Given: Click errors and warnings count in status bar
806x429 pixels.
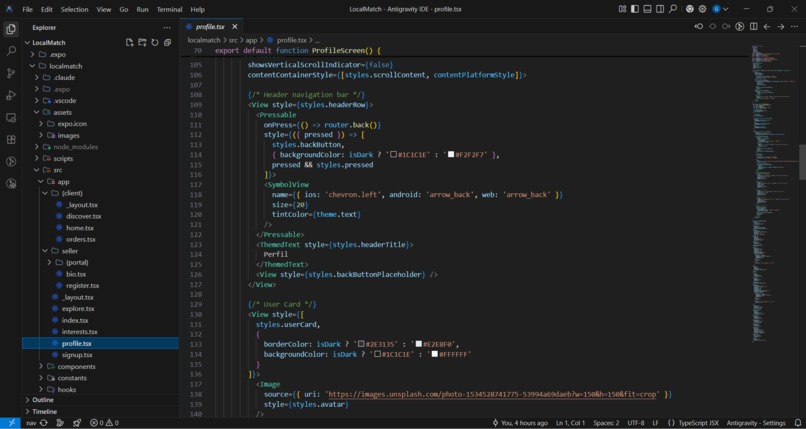Looking at the screenshot, I should tap(104, 423).
